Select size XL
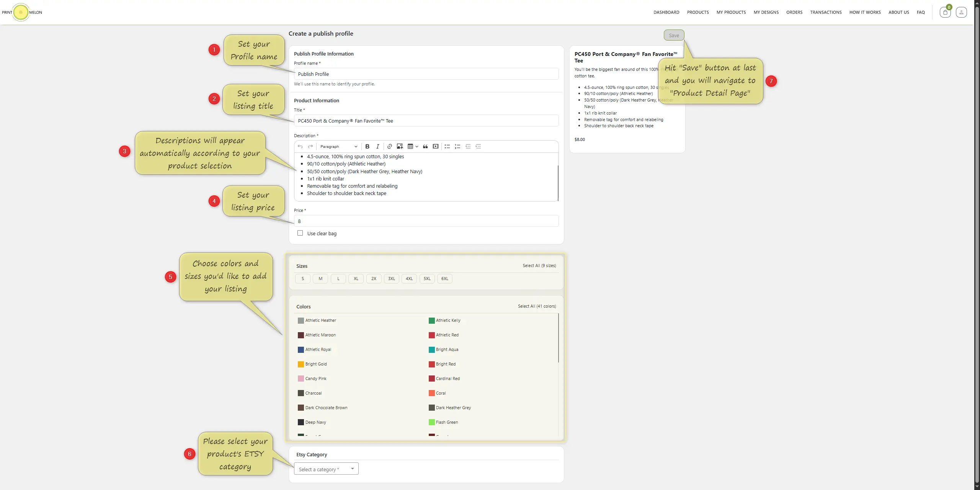Viewport: 980px width, 490px height. tap(356, 279)
